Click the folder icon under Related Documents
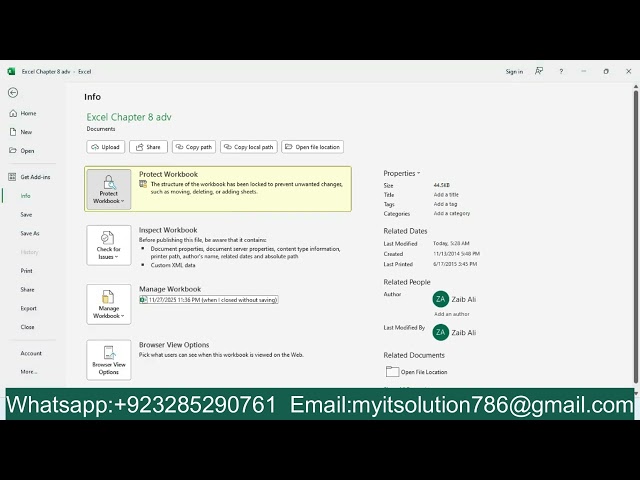 coord(392,371)
